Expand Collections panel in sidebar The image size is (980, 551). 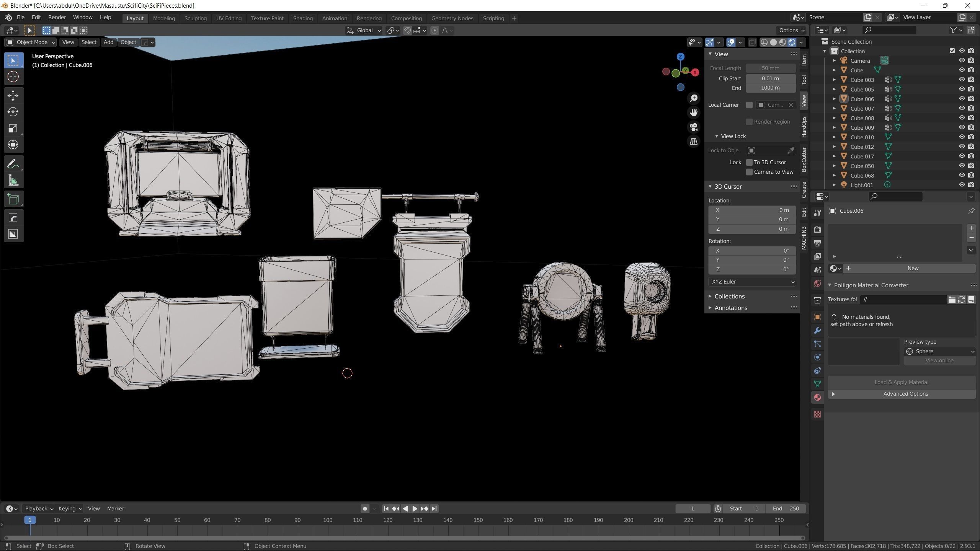point(729,297)
